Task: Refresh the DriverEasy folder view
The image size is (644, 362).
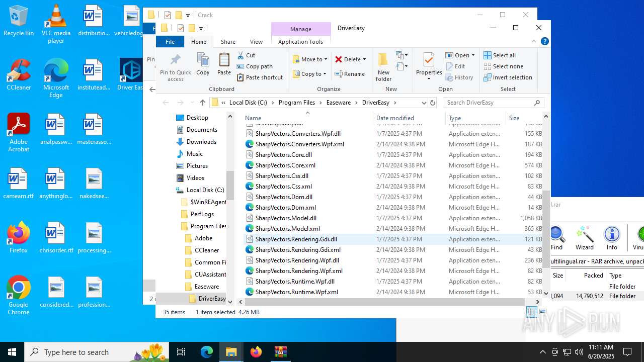Action: click(433, 103)
